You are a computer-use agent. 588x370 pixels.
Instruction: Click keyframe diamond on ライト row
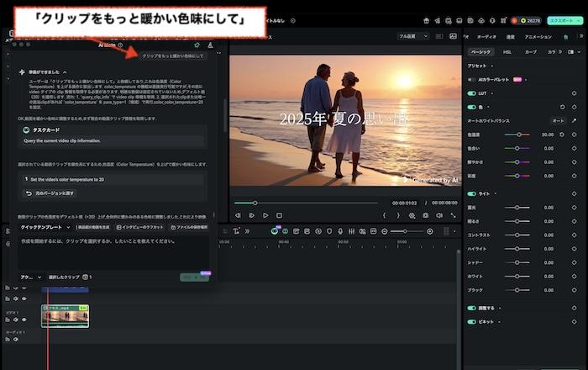click(574, 193)
